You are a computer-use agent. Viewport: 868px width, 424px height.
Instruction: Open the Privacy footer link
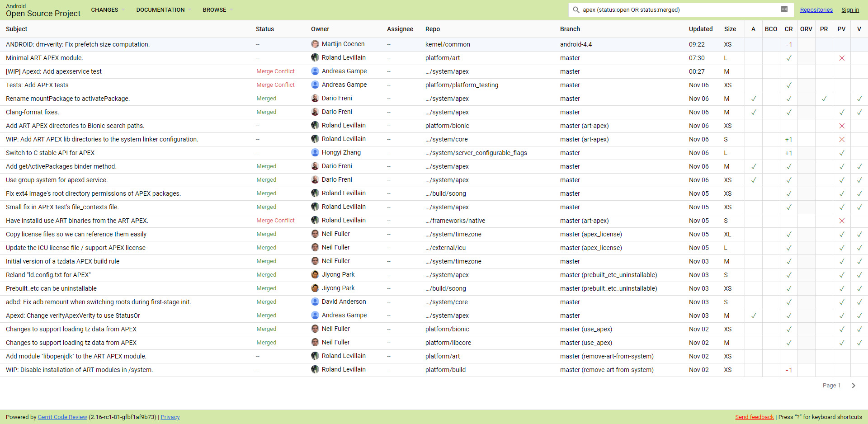tap(170, 417)
